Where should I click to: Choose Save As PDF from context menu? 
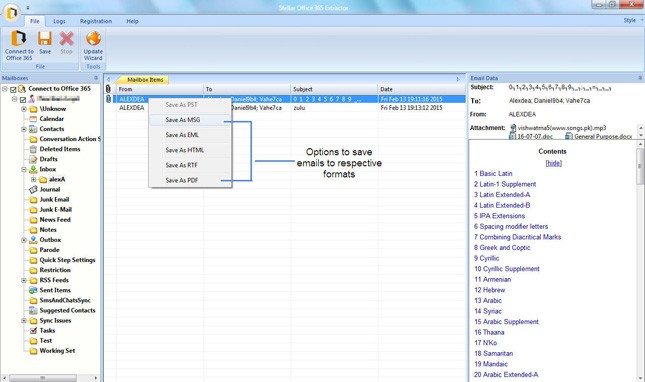[190, 180]
